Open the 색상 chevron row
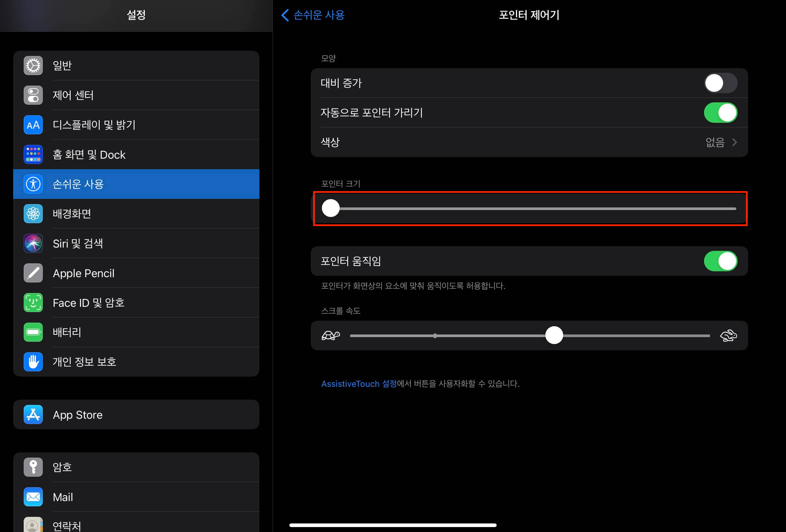Viewport: 786px width, 532px height. (734, 142)
